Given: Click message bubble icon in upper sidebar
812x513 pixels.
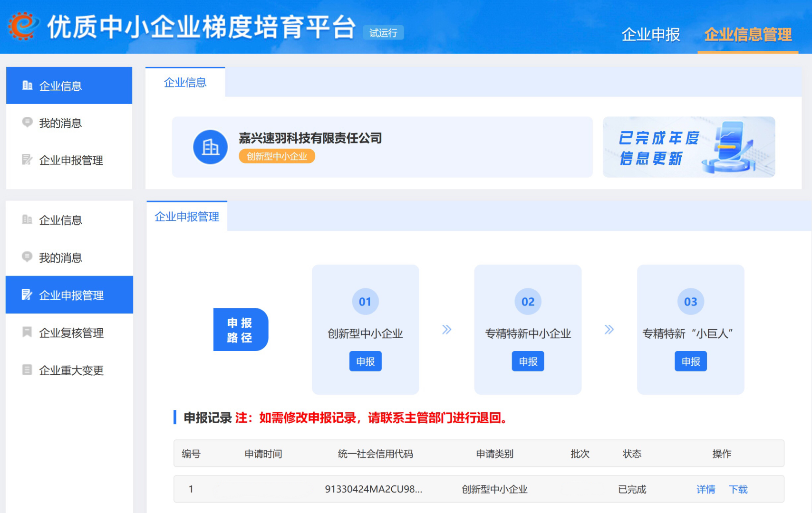Looking at the screenshot, I should [27, 122].
